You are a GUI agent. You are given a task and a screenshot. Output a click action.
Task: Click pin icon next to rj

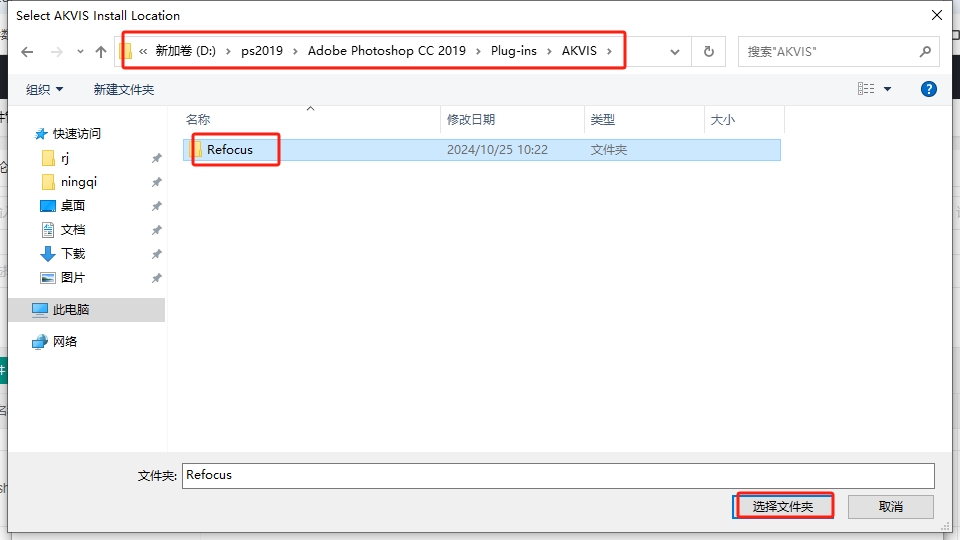pos(157,158)
